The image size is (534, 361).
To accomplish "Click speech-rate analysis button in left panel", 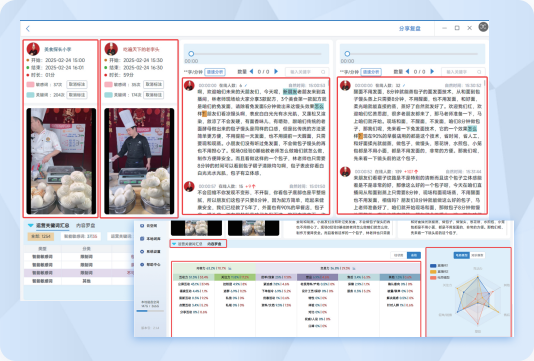I will [215, 72].
